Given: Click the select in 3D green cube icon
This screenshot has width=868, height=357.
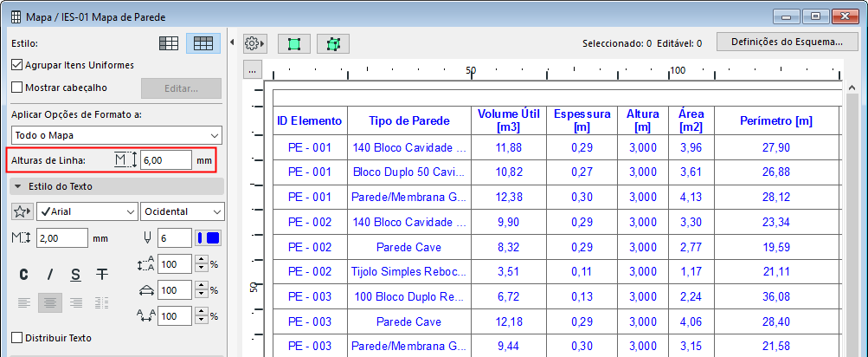Looking at the screenshot, I should click(333, 44).
